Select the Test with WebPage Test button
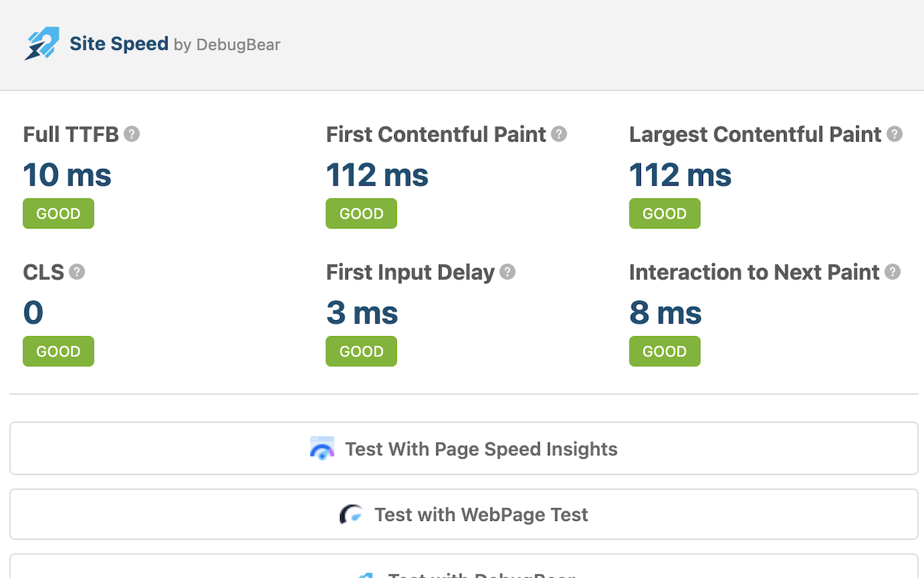This screenshot has height=578, width=924. pyautogui.click(x=462, y=514)
